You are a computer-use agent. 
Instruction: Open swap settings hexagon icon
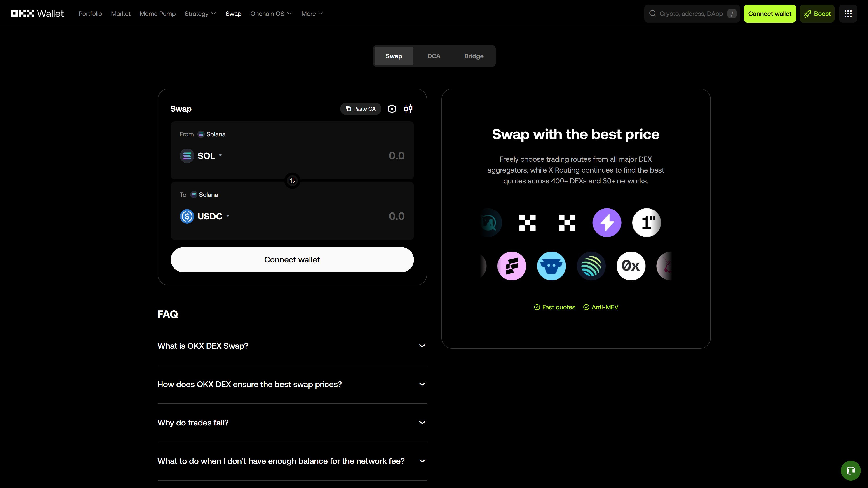392,109
